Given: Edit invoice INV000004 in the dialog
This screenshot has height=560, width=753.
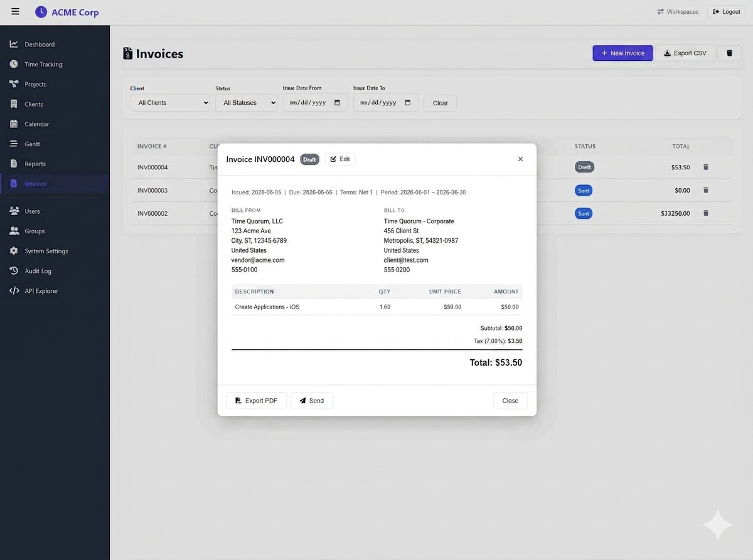Looking at the screenshot, I should coord(340,159).
